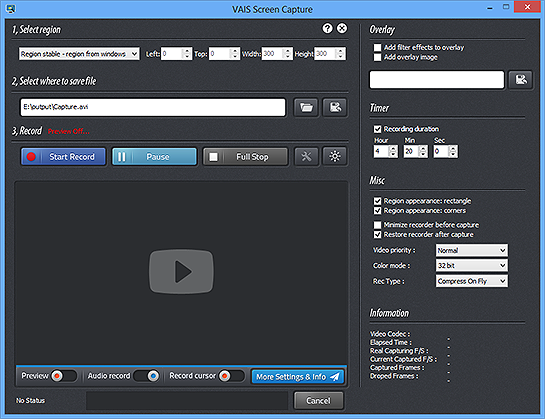Screen dimensions: 545x419
Task: Click the Full Stop button
Action: tap(245, 157)
